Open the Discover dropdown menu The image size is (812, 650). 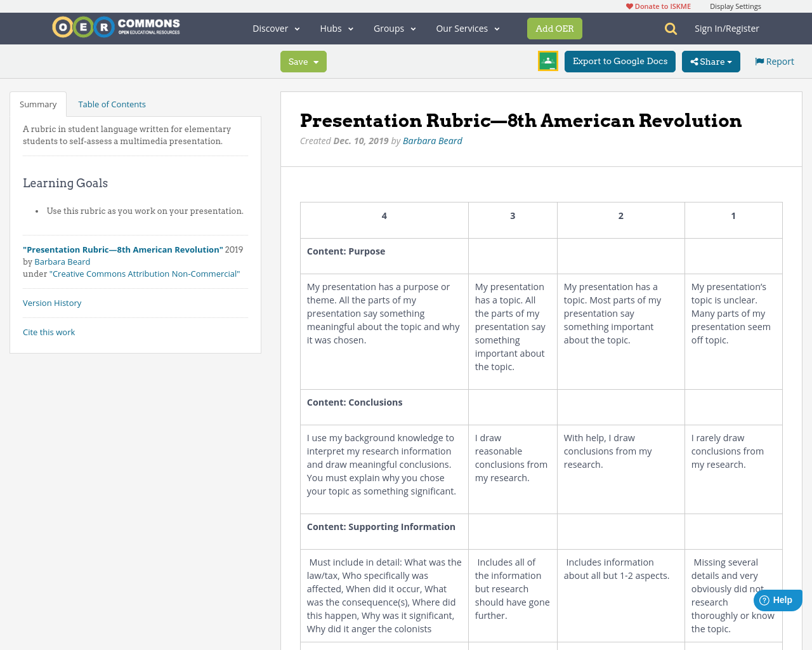[x=275, y=28]
